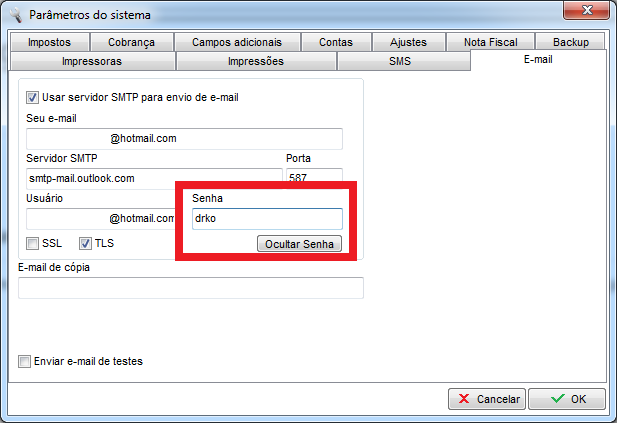
Task: Select the Contas tab
Action: click(x=335, y=42)
